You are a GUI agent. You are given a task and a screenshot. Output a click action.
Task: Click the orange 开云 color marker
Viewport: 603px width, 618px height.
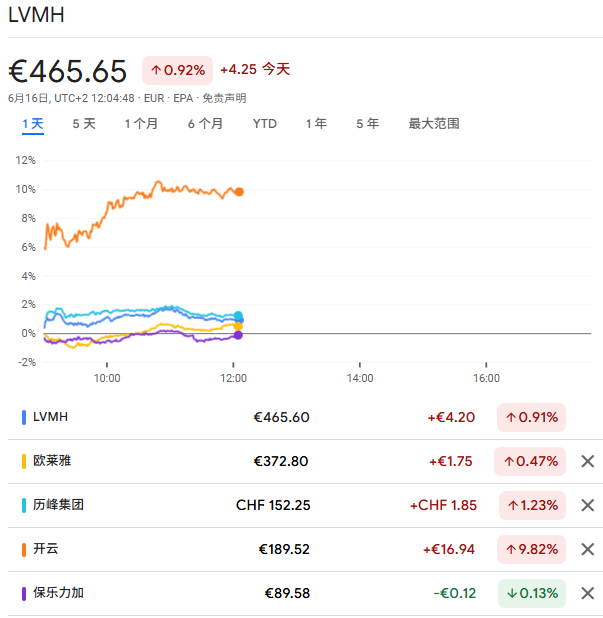[24, 549]
